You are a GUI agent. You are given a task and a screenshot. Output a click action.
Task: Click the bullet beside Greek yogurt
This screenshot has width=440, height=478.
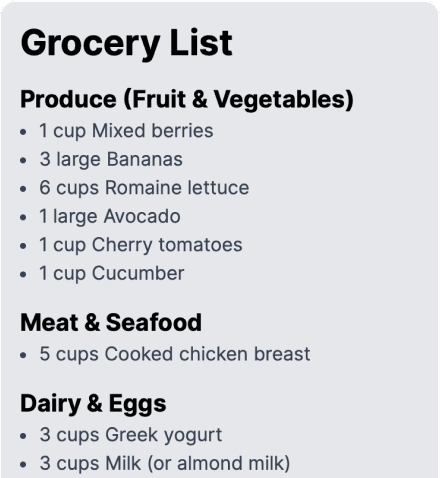tap(23, 436)
